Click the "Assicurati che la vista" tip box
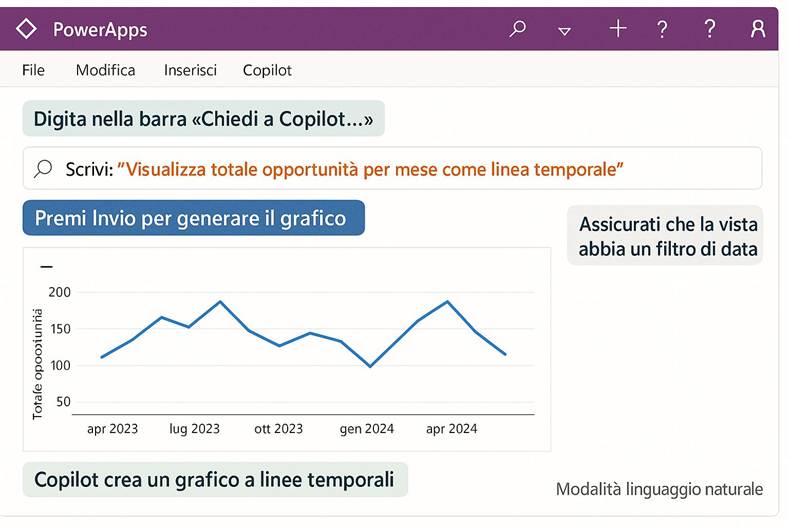The height and width of the screenshot is (526, 789). [667, 236]
